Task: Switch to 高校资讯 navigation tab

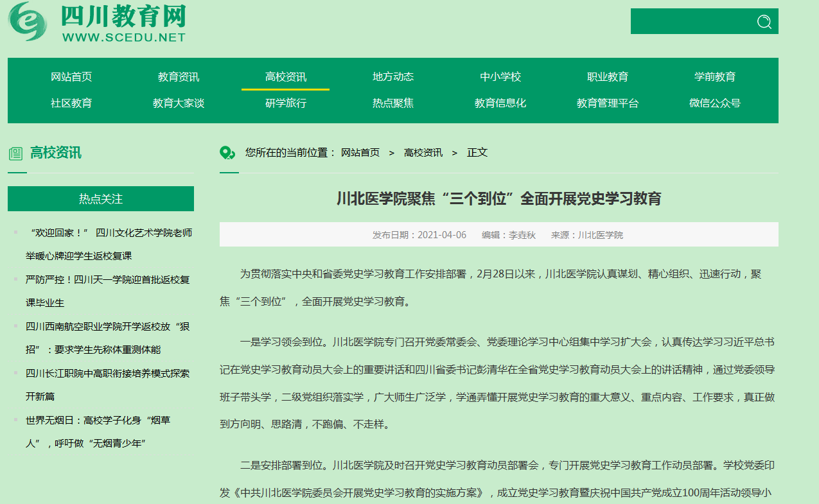Action: (286, 77)
